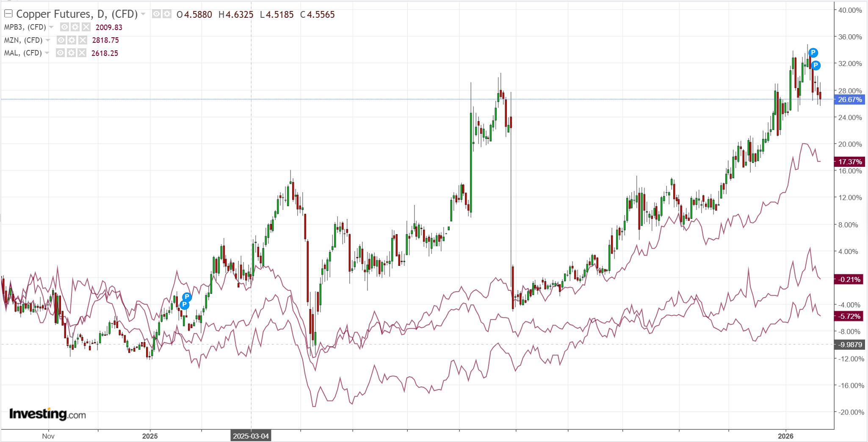Remove the MZN comparison series
Viewport: 868px width, 442px height.
tap(83, 40)
